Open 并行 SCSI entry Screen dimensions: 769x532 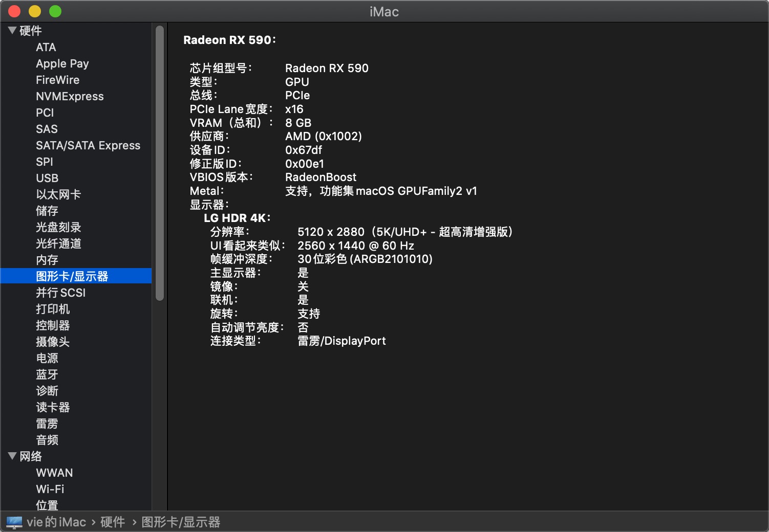pyautogui.click(x=61, y=293)
